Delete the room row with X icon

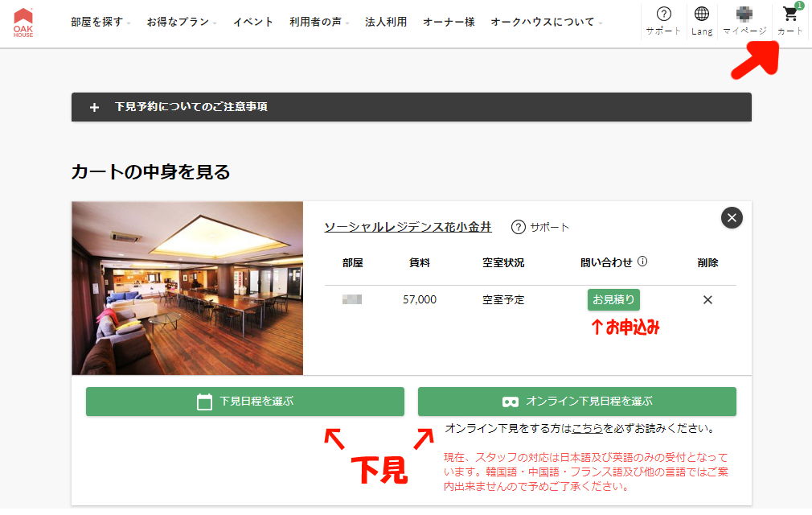[x=707, y=299]
